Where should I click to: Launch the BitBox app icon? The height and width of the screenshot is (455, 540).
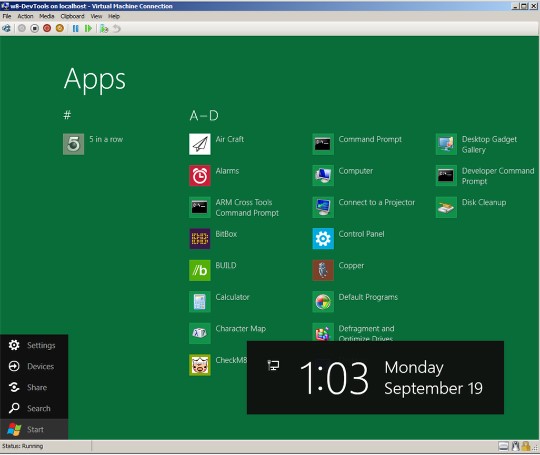200,239
